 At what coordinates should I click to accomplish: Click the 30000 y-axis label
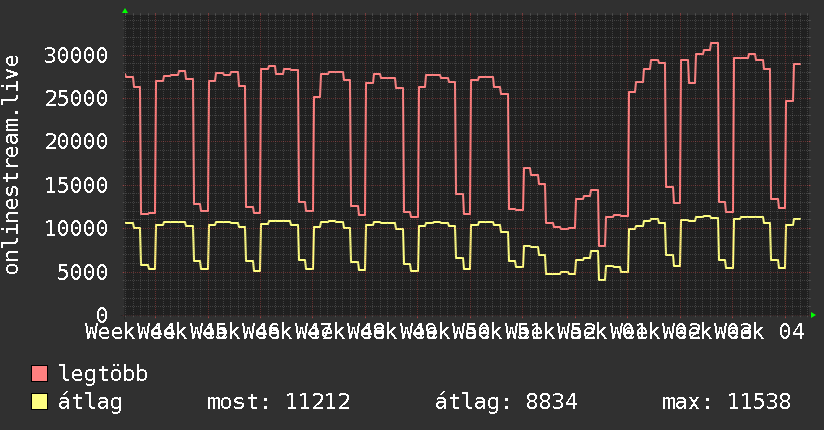click(x=76, y=55)
